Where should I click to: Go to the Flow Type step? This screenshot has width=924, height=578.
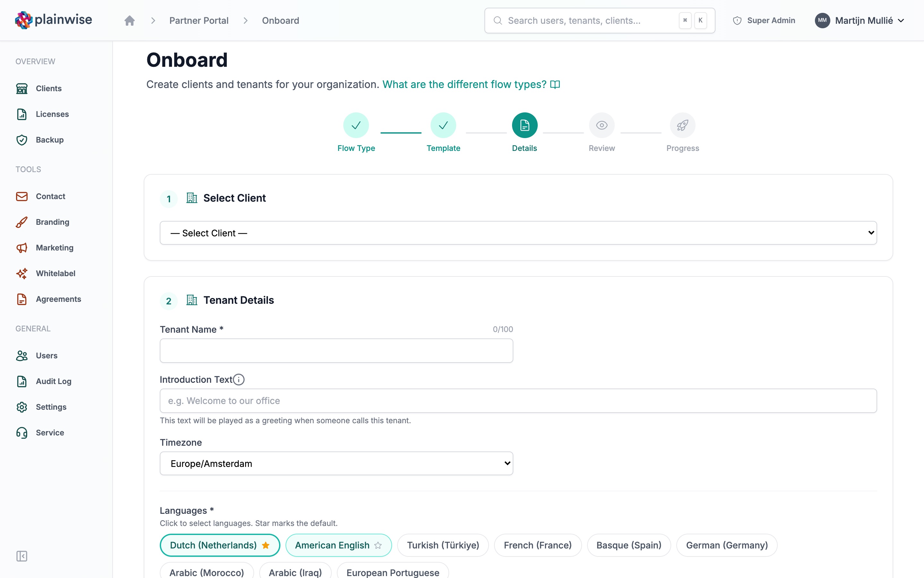[356, 132]
